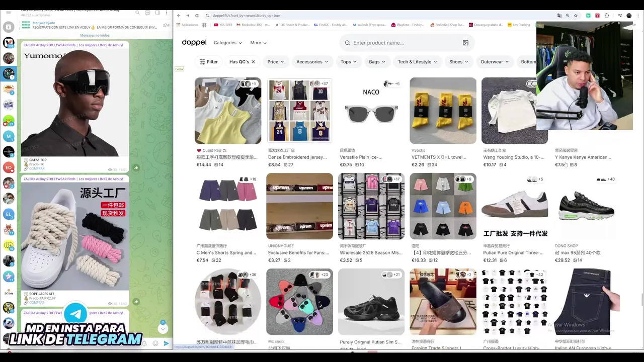Open QC Finder bookmark
This screenshot has width=644, height=362.
[x=292, y=25]
